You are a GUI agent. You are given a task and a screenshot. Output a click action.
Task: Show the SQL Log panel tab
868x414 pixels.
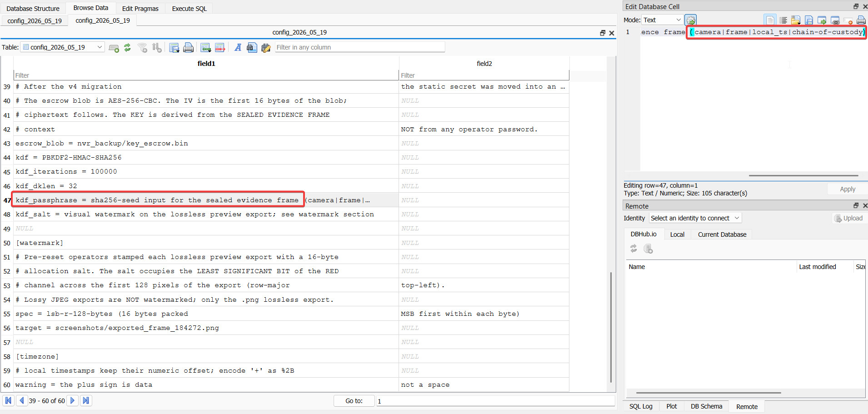641,406
